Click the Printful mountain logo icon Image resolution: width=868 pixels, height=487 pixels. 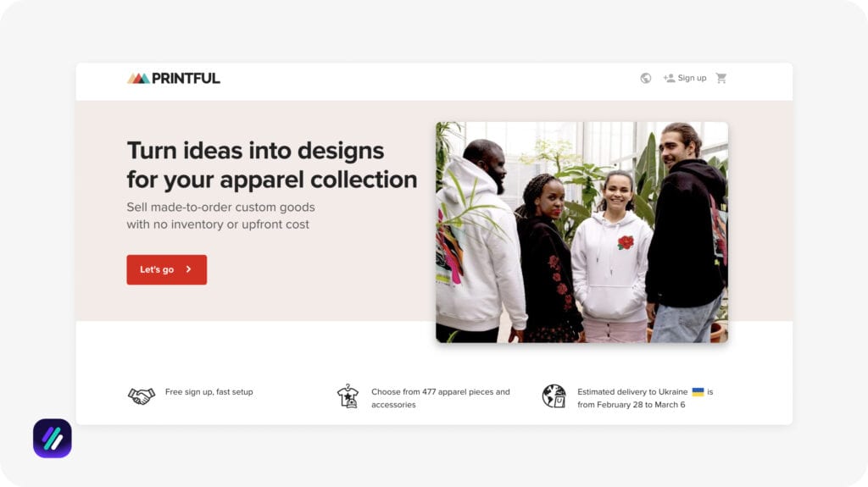[138, 79]
